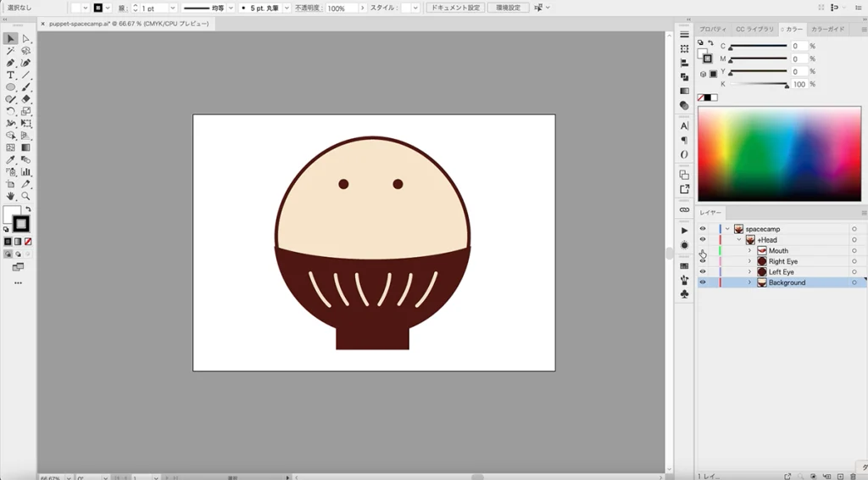Switch to the カラーガイド tab
The height and width of the screenshot is (480, 868).
click(x=827, y=29)
